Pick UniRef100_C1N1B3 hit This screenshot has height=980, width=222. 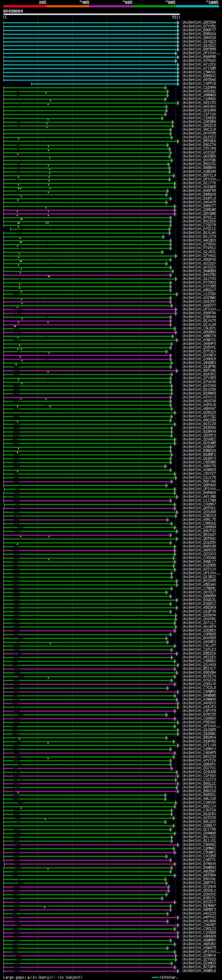pyautogui.click(x=199, y=118)
